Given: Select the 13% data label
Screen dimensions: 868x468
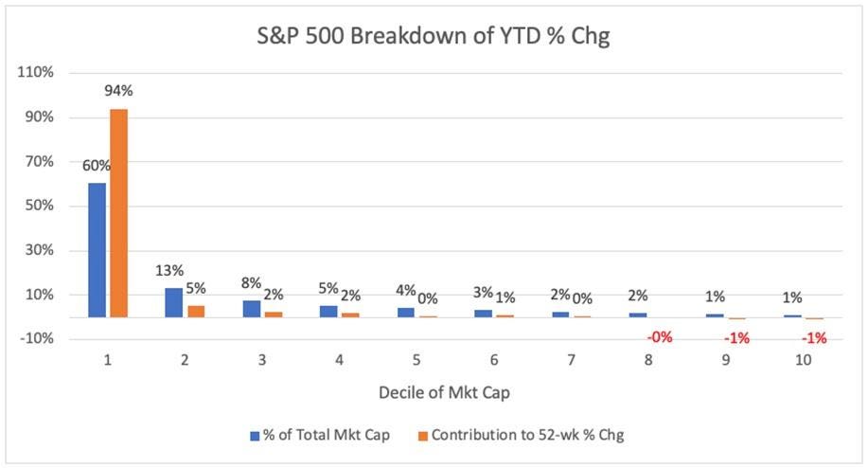Looking at the screenshot, I should pyautogui.click(x=170, y=270).
